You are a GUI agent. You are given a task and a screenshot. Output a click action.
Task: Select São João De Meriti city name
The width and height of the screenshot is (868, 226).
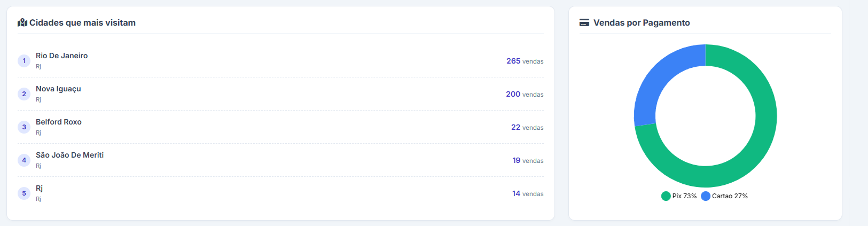tap(69, 155)
